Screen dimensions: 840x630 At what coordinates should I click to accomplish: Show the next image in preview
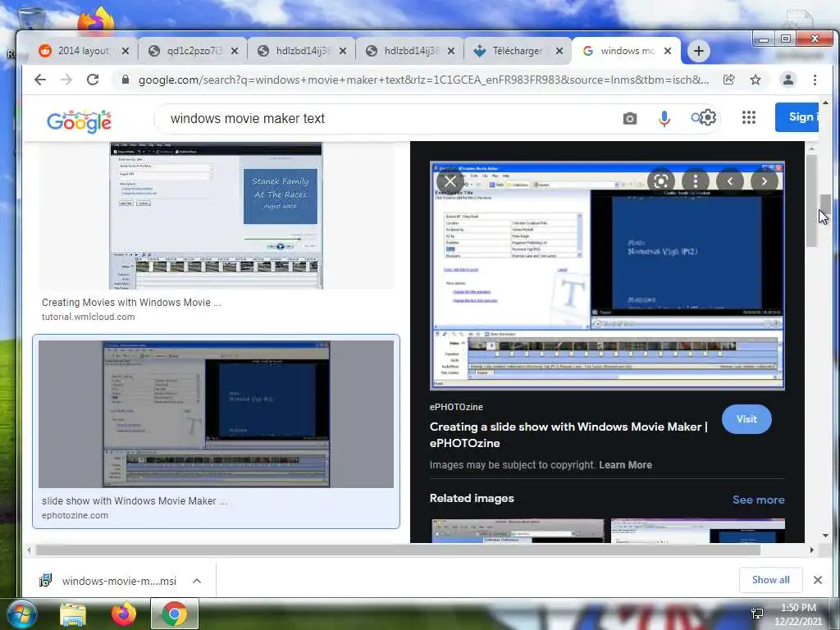click(765, 181)
